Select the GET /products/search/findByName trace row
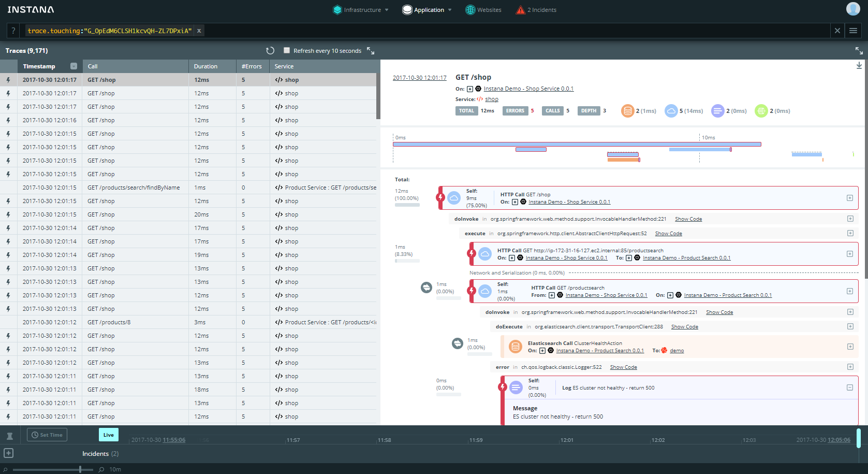This screenshot has width=868, height=474. click(188, 188)
